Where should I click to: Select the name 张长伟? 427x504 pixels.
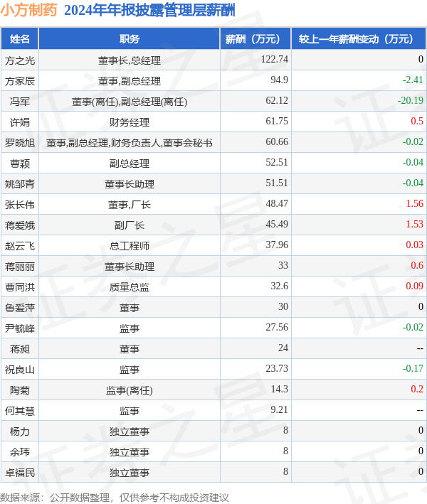(20, 205)
